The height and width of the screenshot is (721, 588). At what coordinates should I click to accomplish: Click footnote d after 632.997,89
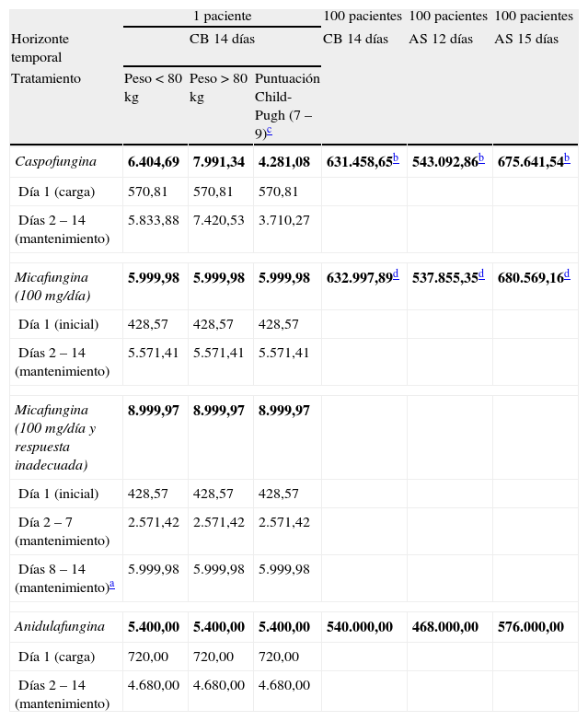pos(396,274)
